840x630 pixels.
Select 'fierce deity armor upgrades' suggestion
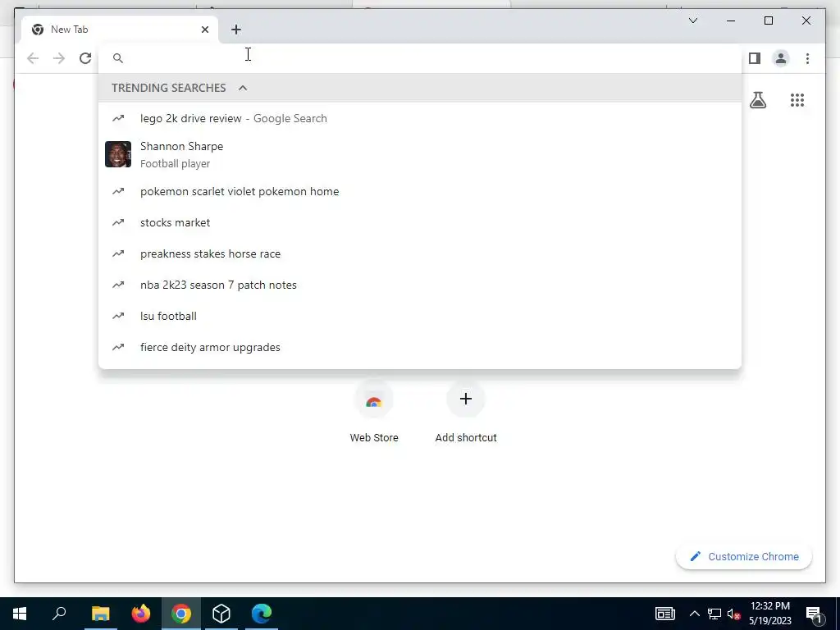(x=420, y=347)
